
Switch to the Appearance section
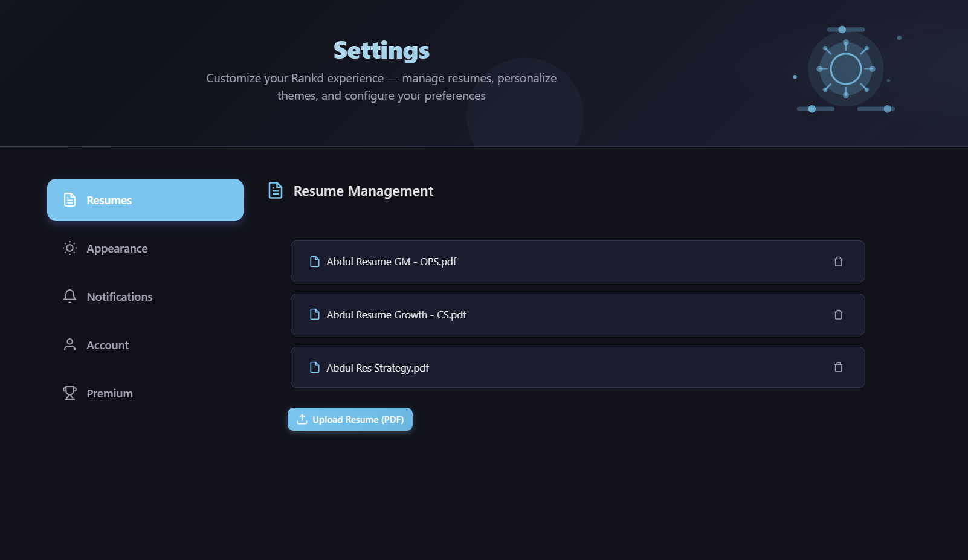117,248
